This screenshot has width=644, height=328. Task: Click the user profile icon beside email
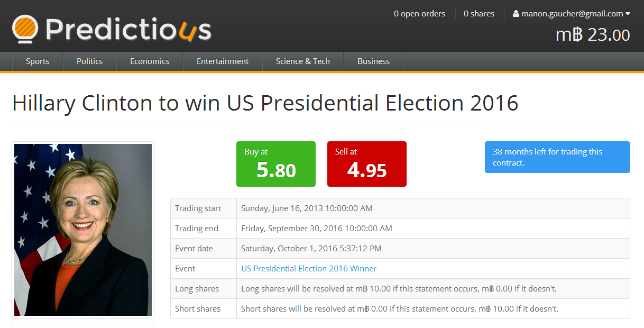click(x=516, y=14)
